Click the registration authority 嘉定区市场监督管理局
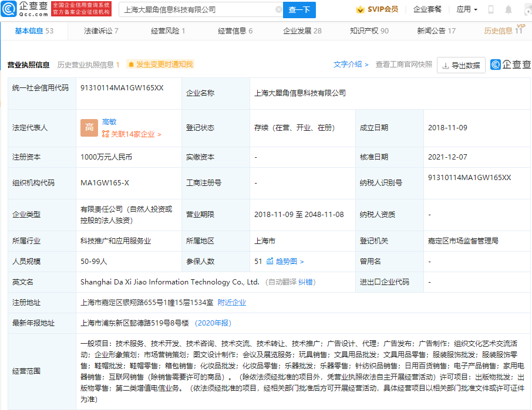The image size is (532, 410). [463, 241]
